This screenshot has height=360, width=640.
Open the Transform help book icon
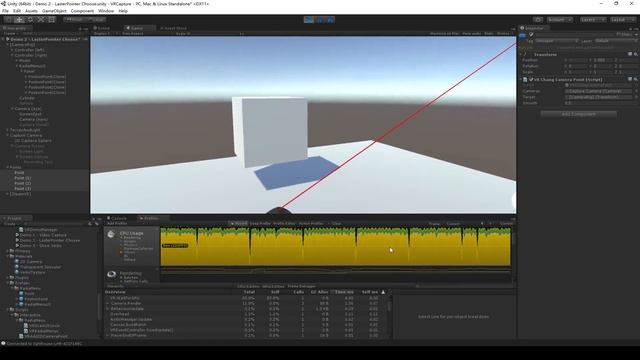tap(630, 54)
